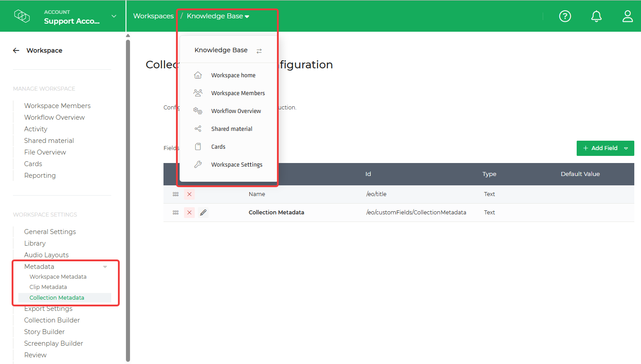Click the Cards icon in dropdown

pyautogui.click(x=198, y=146)
